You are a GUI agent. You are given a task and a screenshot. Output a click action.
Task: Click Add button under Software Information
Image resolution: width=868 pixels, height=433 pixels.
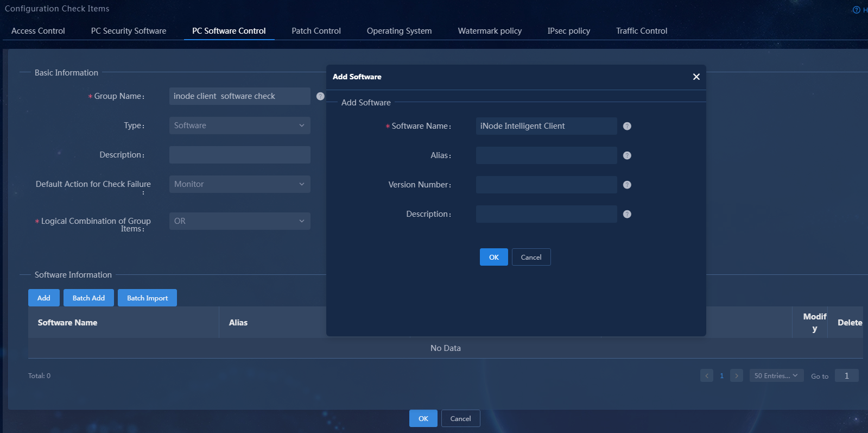click(x=44, y=298)
